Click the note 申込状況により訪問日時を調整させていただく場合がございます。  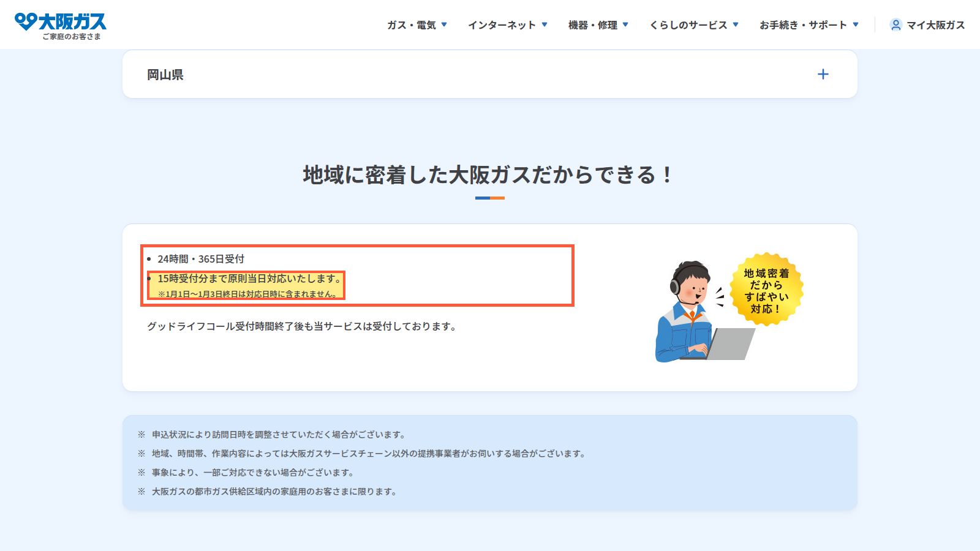point(279,435)
